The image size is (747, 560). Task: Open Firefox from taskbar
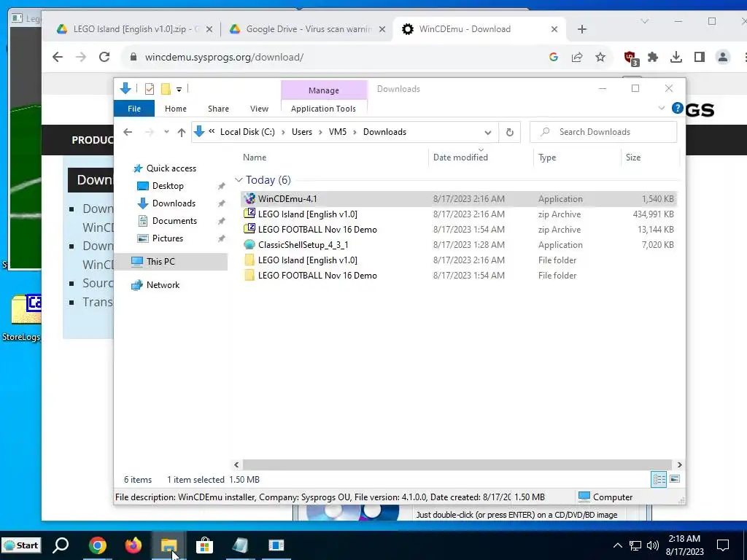pos(133,545)
